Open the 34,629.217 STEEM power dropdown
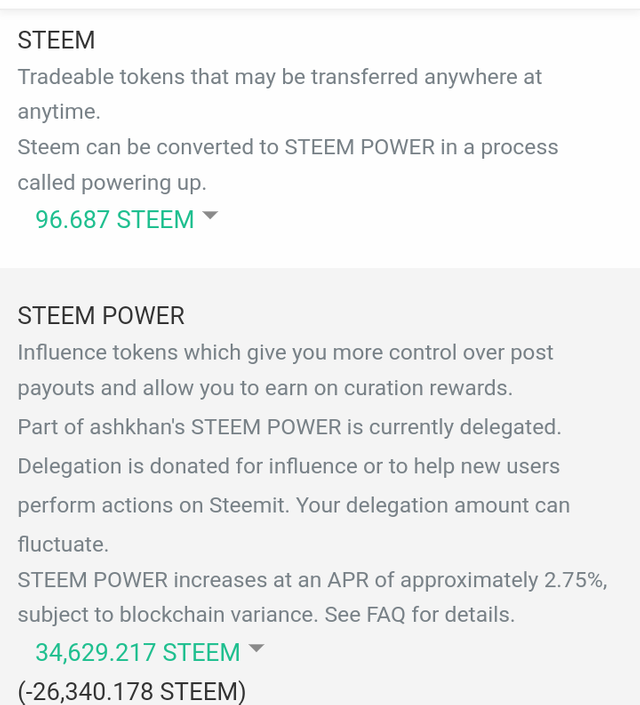The height and width of the screenshot is (705, 640). (x=137, y=653)
